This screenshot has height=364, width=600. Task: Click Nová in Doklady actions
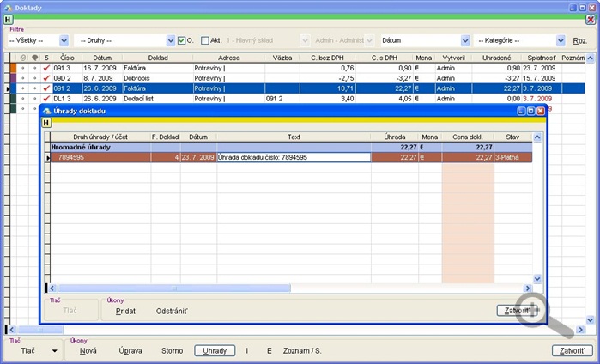coord(88,351)
